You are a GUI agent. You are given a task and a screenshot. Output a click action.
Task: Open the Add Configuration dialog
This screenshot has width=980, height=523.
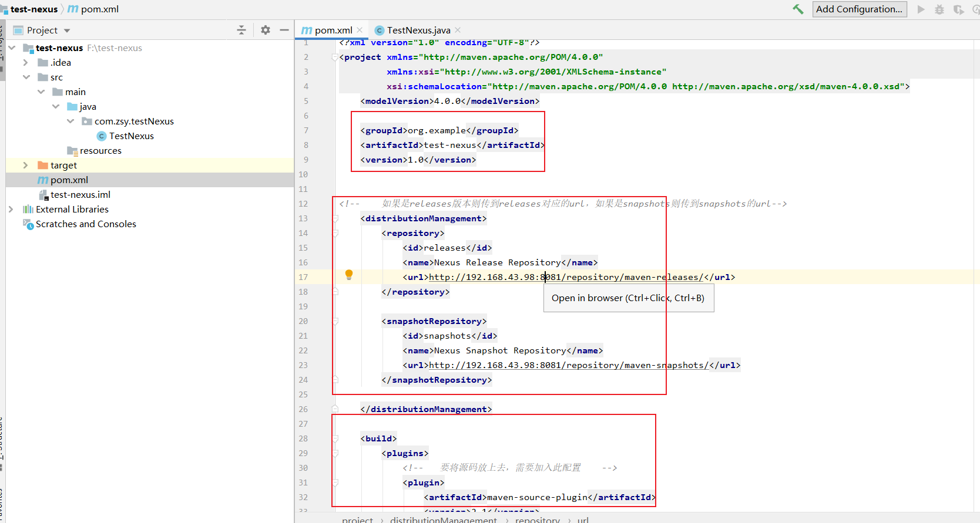pyautogui.click(x=860, y=9)
